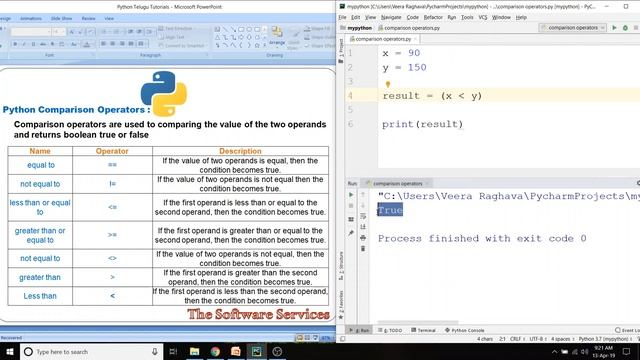This screenshot has width=640, height=360.
Task: Open the Review tab in PowerPoint
Action: click(88, 18)
